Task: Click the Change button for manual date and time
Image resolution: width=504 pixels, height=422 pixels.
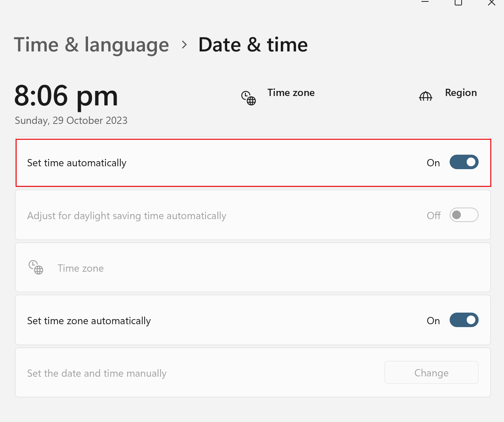Action: pyautogui.click(x=431, y=372)
